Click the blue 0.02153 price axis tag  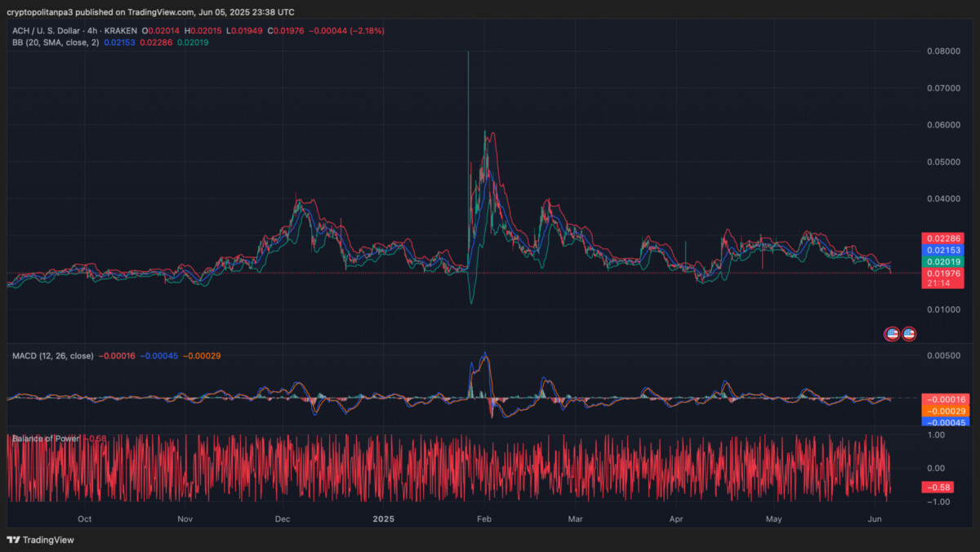943,250
